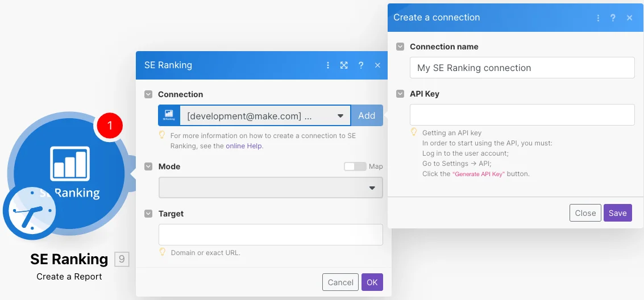Viewport: 644px width, 300px height.
Task: Close the SE Ranking dialog
Action: pyautogui.click(x=377, y=65)
